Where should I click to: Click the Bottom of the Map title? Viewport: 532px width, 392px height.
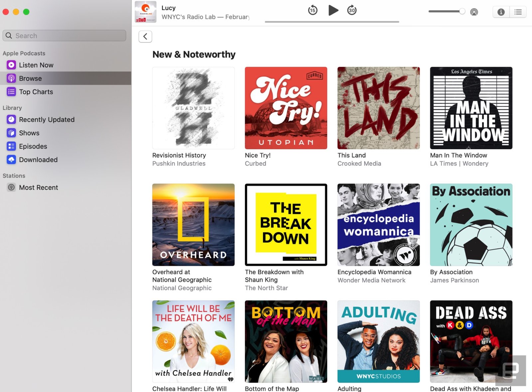click(x=272, y=389)
